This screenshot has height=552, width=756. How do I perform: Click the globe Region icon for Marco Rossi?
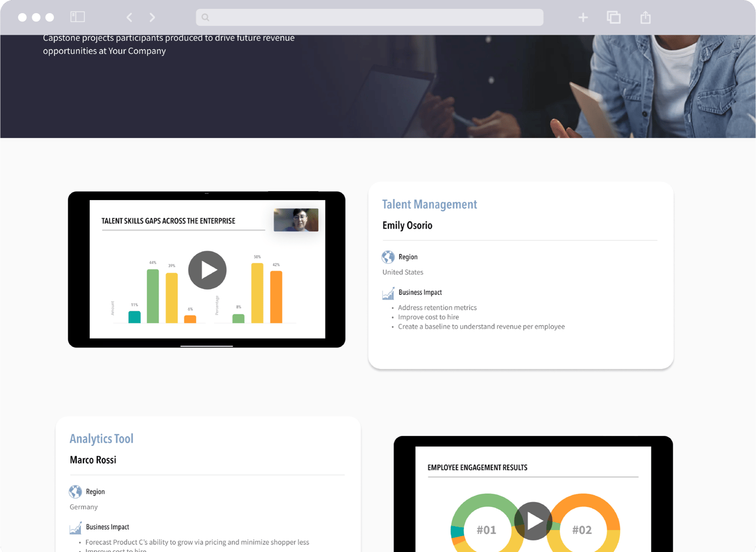click(75, 492)
